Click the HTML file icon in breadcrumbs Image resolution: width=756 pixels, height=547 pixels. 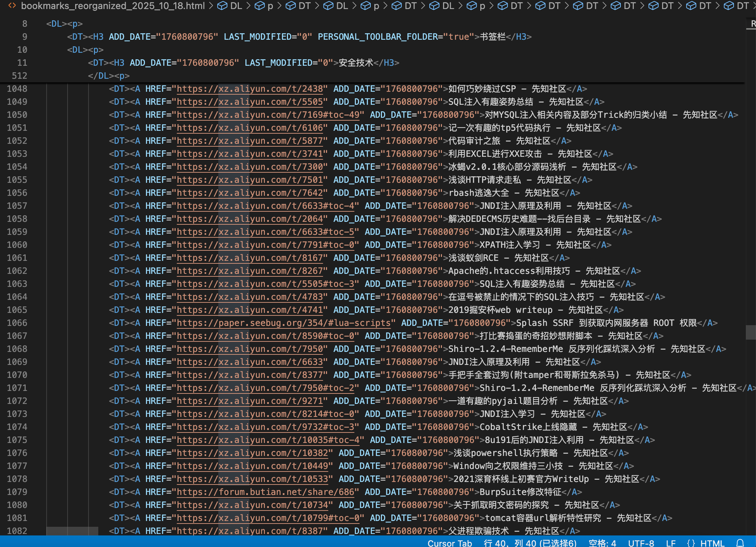coord(12,5)
